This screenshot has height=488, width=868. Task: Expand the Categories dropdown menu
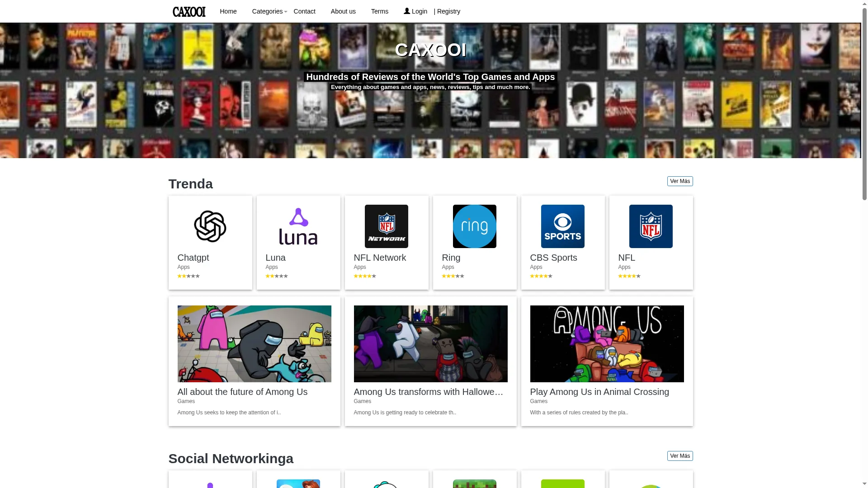[x=269, y=11]
